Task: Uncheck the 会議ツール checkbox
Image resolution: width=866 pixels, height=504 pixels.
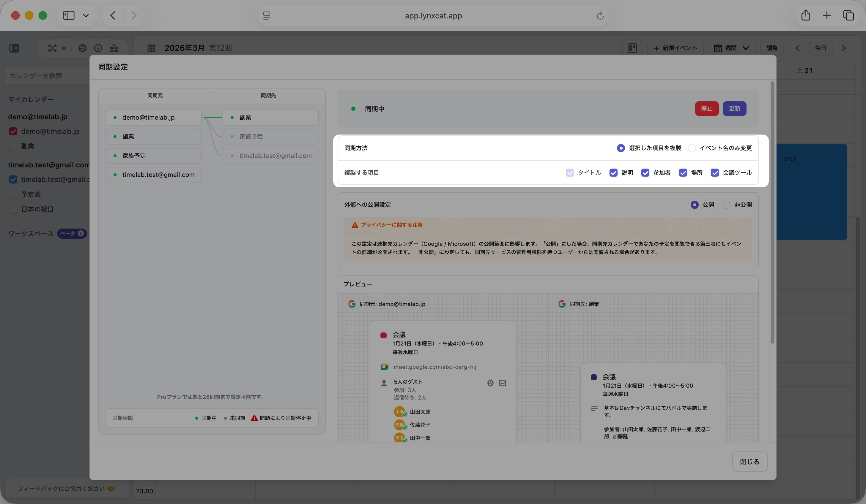Action: 715,173
